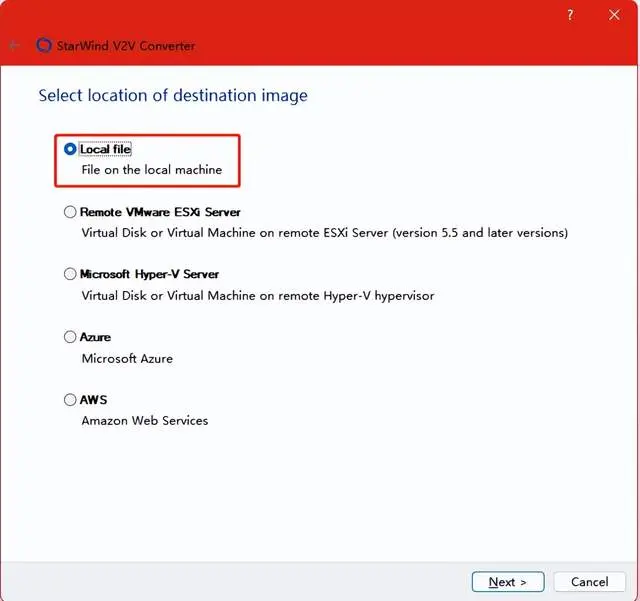The image size is (640, 601).
Task: Cancel the conversion wizard
Action: click(x=589, y=581)
